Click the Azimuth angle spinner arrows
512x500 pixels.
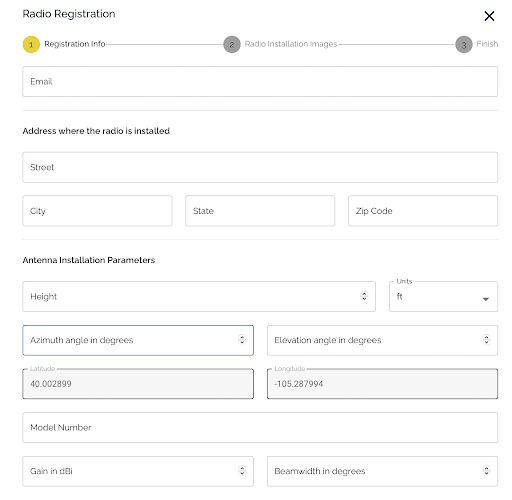tap(242, 340)
